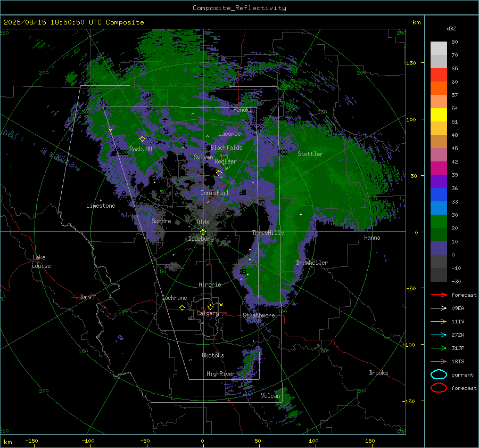Click the magenta 18TS arrow legend icon
This screenshot has width=479, height=448.
coord(439,362)
